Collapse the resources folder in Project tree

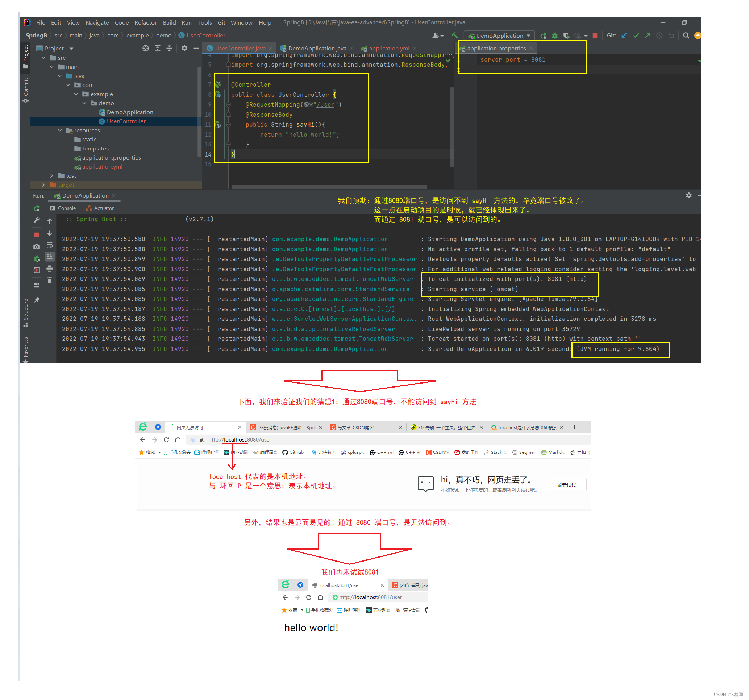coord(59,131)
